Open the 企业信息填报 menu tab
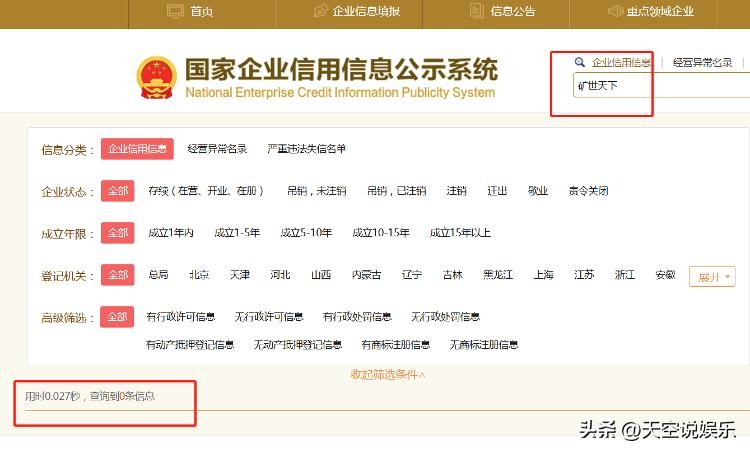The height and width of the screenshot is (453, 750). (x=365, y=12)
